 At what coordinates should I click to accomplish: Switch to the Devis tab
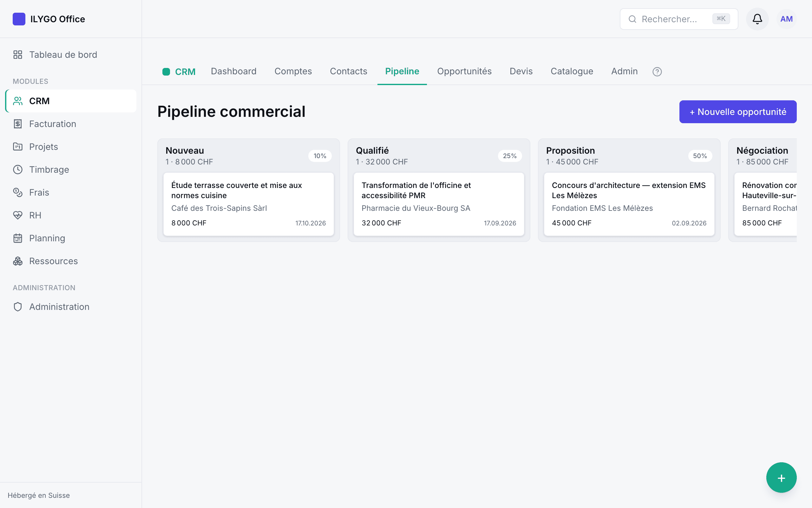tap(521, 71)
